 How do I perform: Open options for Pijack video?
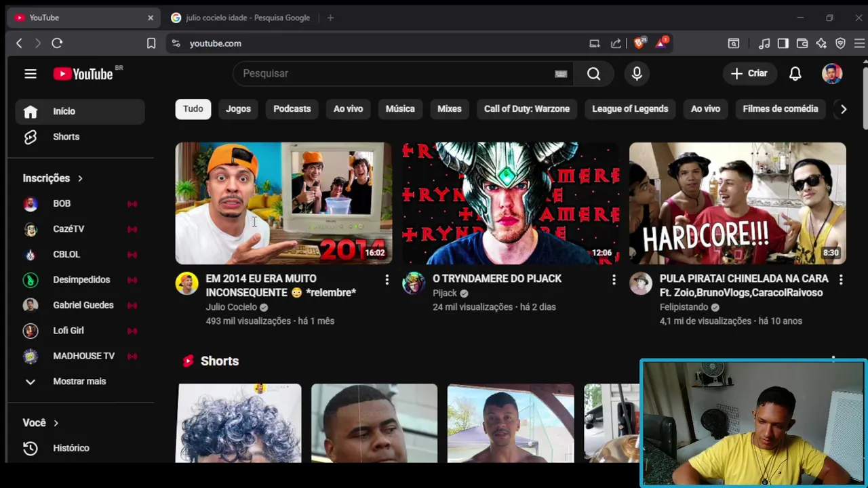point(614,279)
